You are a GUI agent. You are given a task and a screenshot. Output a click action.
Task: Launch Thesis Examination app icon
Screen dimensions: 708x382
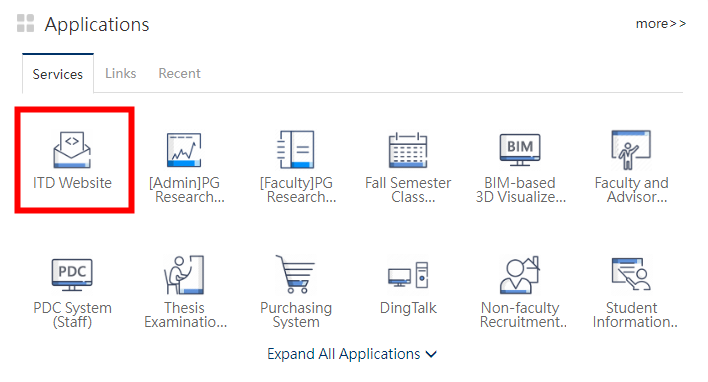pyautogui.click(x=184, y=275)
